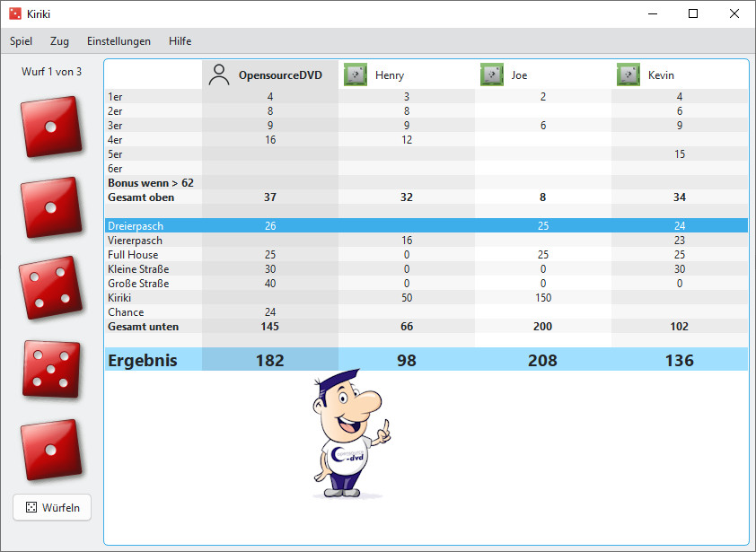Click the die showing three pips

50,288
